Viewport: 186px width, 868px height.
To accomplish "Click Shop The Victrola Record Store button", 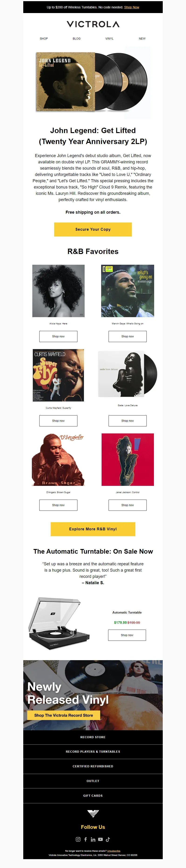I will 63,715.
